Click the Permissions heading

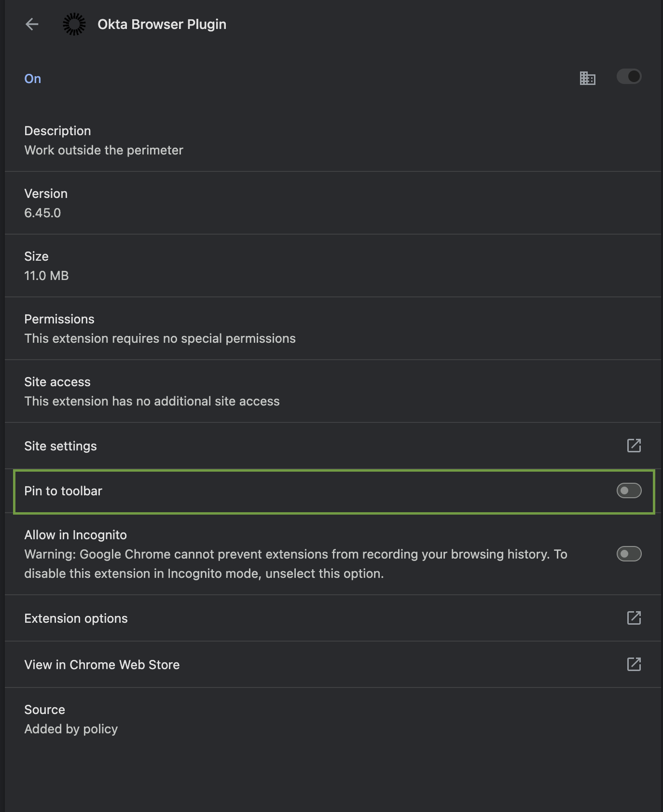(x=59, y=319)
